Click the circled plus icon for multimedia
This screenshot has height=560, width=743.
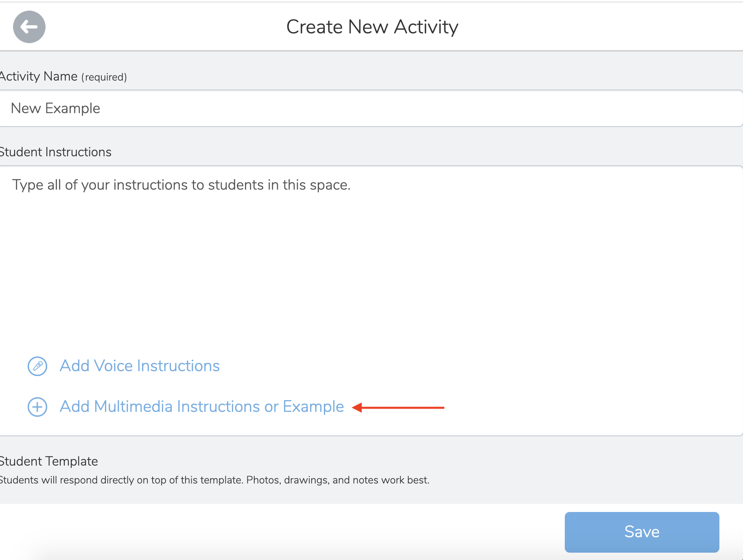pos(37,407)
